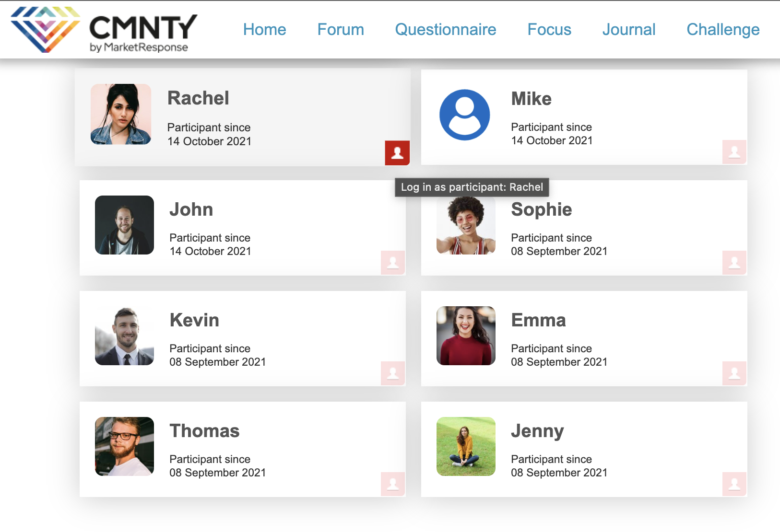The width and height of the screenshot is (780, 532).
Task: Click Jenny's profile picture
Action: tap(466, 446)
